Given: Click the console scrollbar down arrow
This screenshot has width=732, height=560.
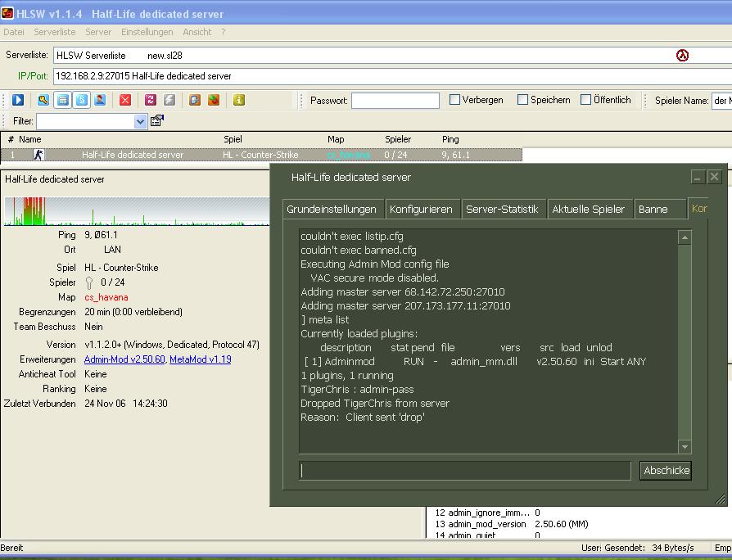Looking at the screenshot, I should pyautogui.click(x=685, y=447).
